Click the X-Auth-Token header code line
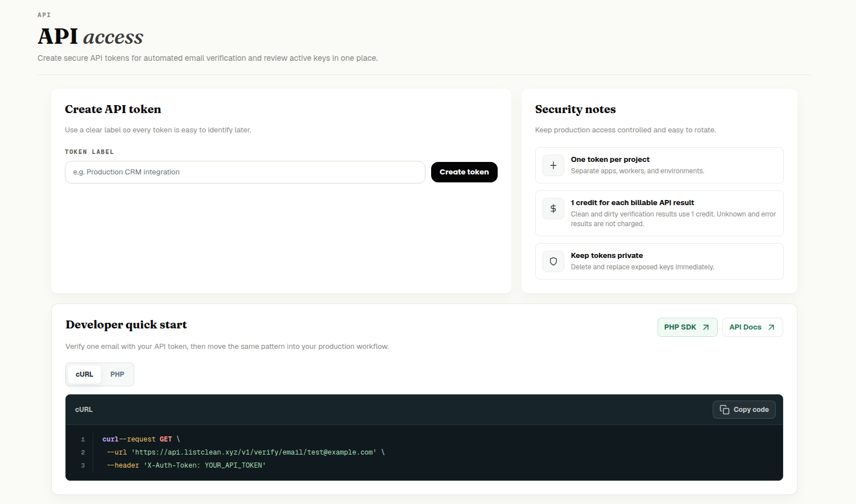The height and width of the screenshot is (504, 856). click(x=186, y=465)
